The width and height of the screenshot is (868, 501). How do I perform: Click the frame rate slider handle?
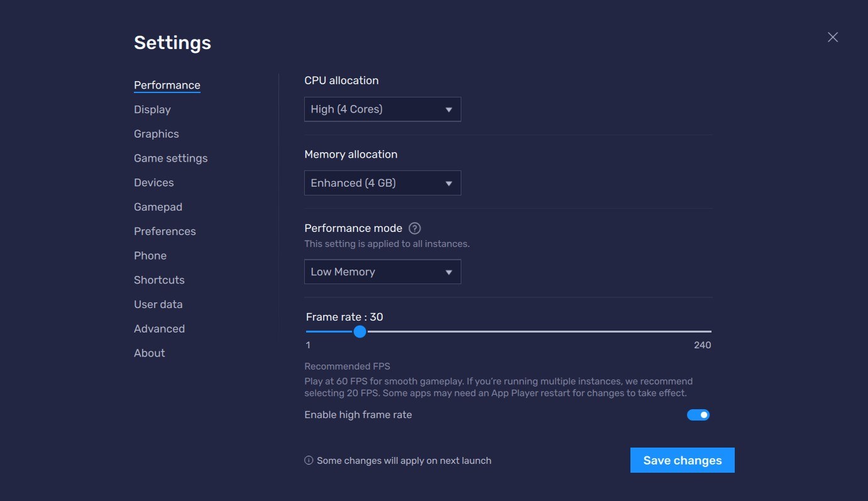coord(360,331)
